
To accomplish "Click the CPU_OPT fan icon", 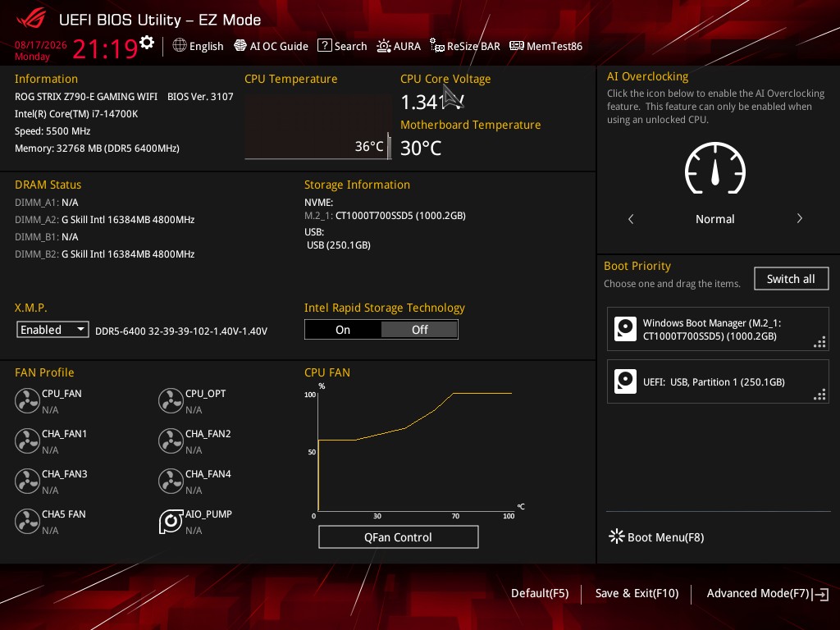I will tap(171, 401).
